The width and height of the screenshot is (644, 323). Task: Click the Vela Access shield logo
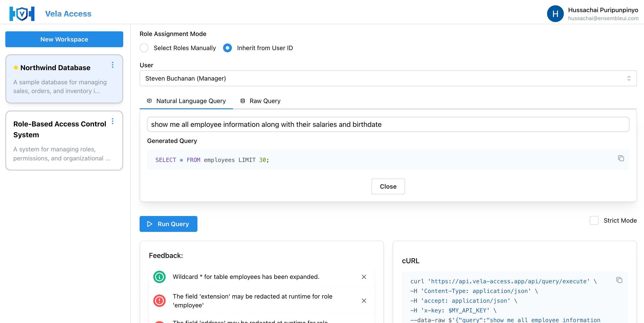tap(22, 13)
